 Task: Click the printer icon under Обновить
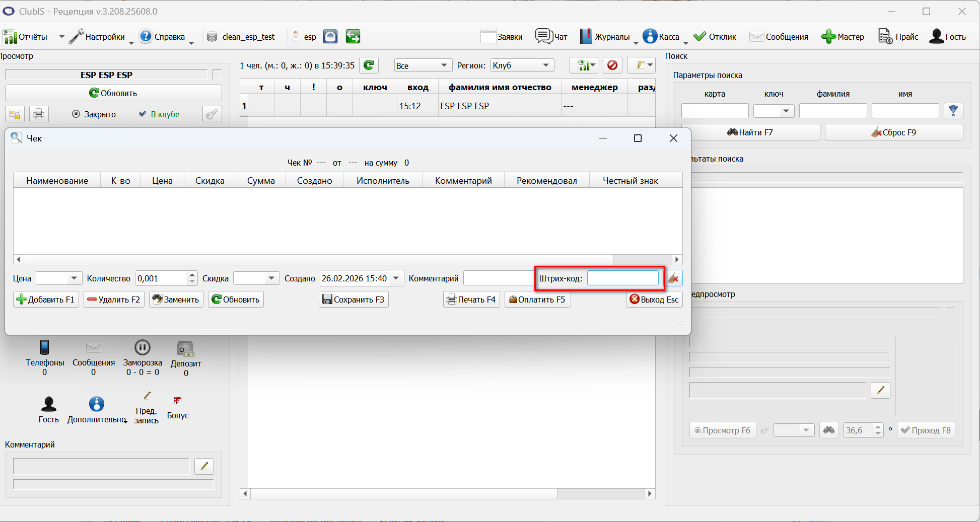coord(39,114)
